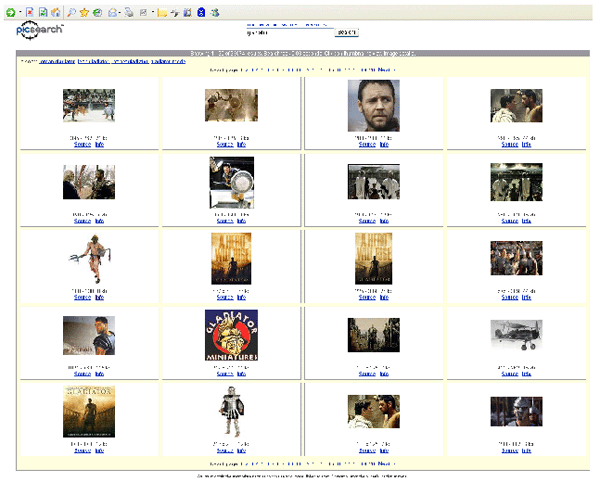Click Info under the silver armored costume image

(x=241, y=450)
